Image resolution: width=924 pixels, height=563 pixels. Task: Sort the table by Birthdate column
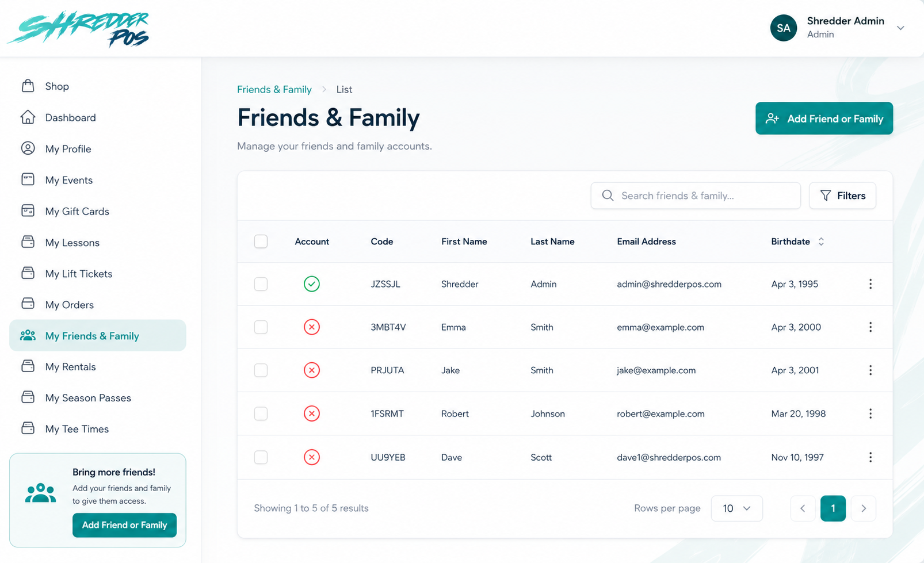(x=797, y=242)
